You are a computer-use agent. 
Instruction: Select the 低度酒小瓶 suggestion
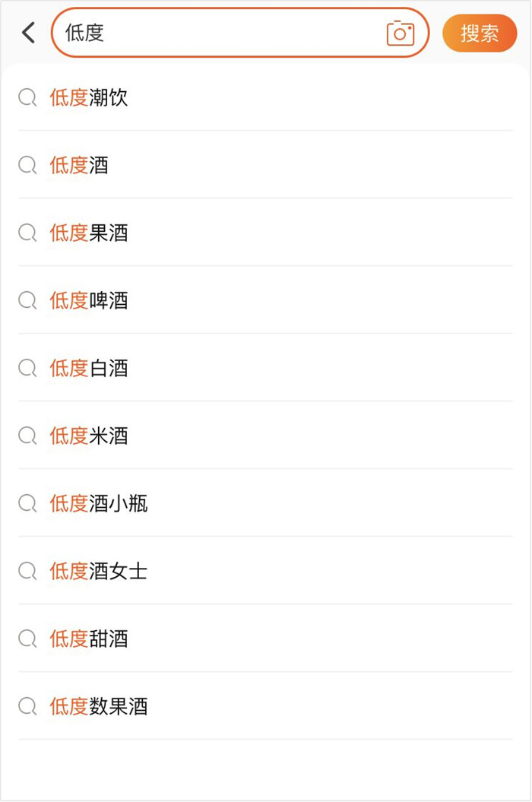[265, 503]
